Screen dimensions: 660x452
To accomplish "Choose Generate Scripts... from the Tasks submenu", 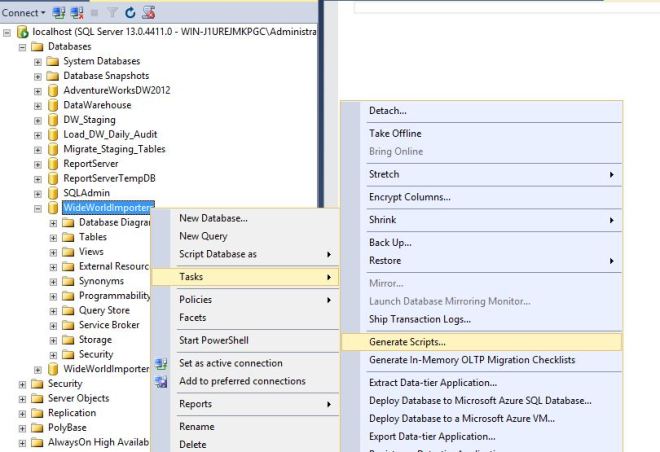I will click(x=407, y=342).
